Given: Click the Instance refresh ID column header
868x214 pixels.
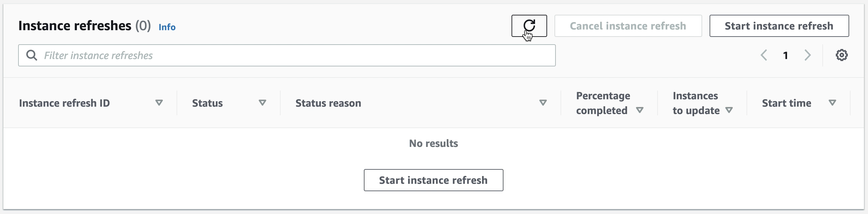Looking at the screenshot, I should [64, 103].
